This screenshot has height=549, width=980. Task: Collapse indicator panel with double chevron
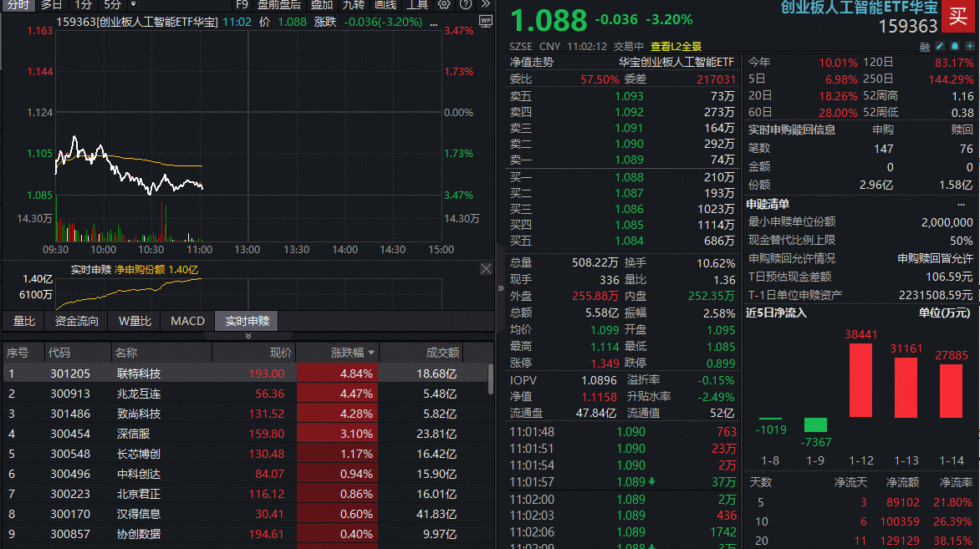[x=248, y=336]
